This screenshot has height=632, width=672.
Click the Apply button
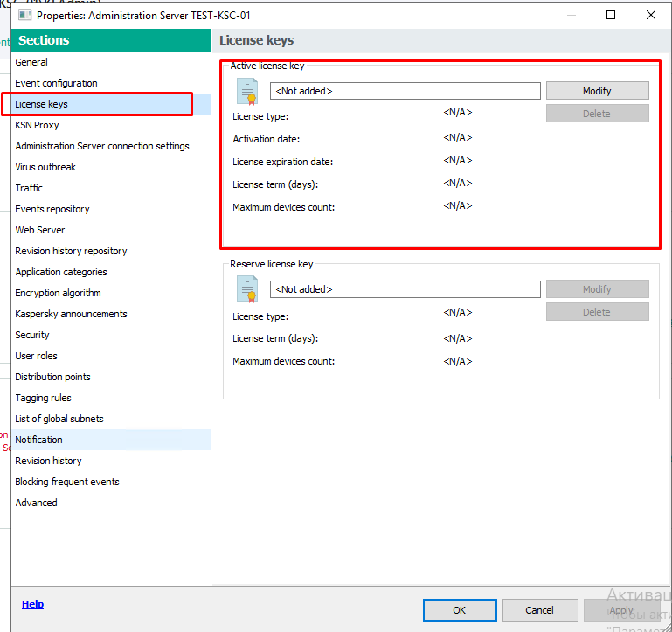point(621,610)
